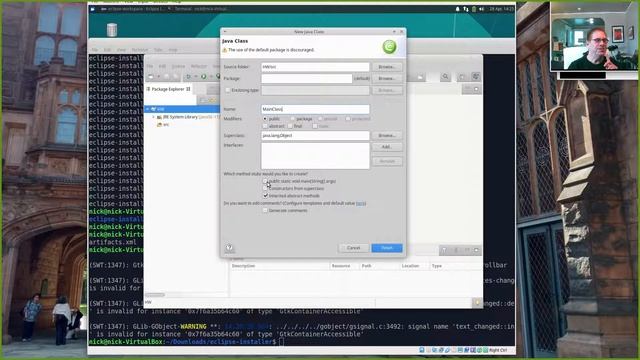Open the Edit menu in Eclipse
Screen dimensions: 640x360
coord(162,66)
